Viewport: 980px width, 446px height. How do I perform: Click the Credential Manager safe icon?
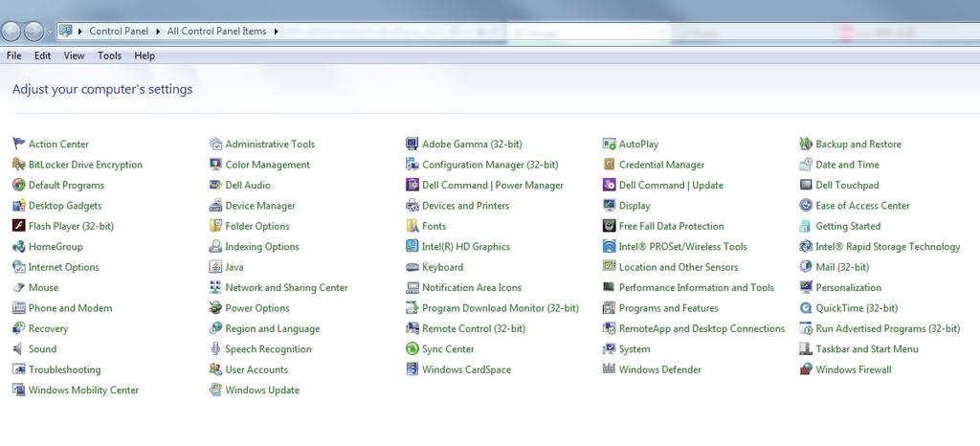[x=609, y=165]
